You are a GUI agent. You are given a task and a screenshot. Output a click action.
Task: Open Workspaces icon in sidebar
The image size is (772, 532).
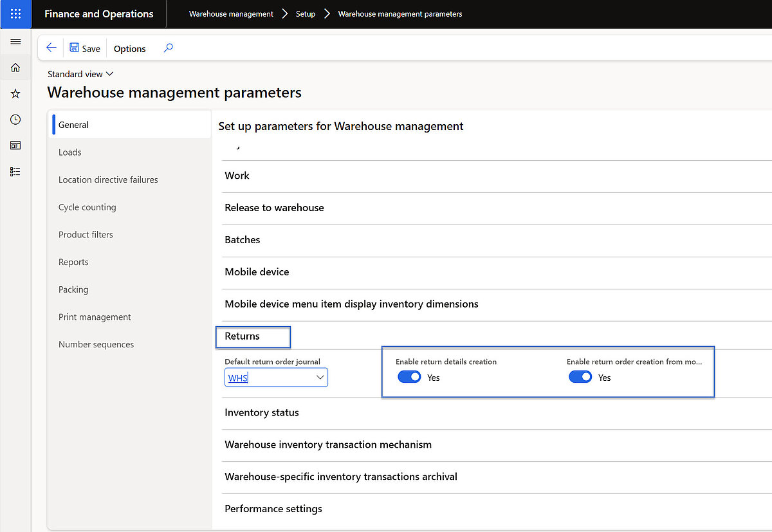point(15,145)
